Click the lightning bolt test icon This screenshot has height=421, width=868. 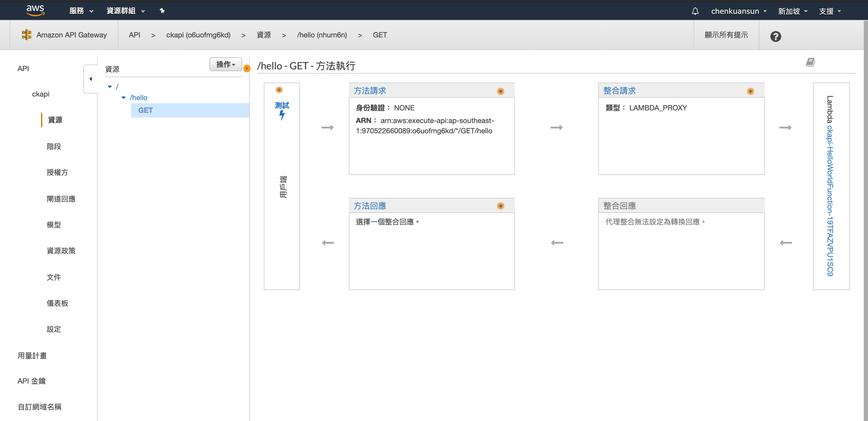282,116
